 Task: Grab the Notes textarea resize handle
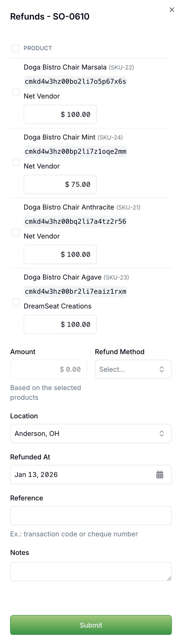(x=169, y=579)
